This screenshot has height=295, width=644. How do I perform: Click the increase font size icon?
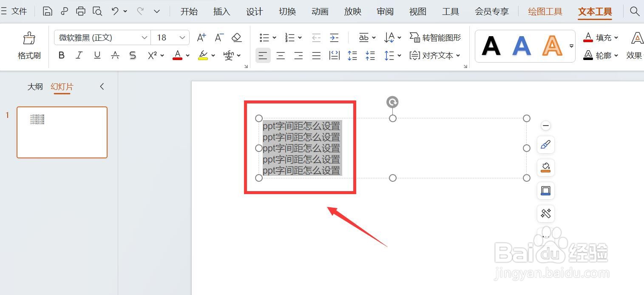pyautogui.click(x=201, y=37)
